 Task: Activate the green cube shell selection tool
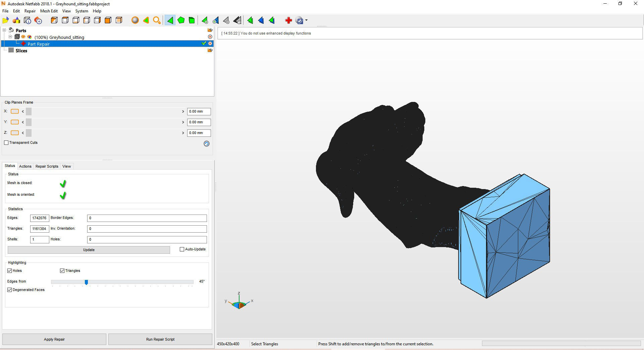point(192,20)
